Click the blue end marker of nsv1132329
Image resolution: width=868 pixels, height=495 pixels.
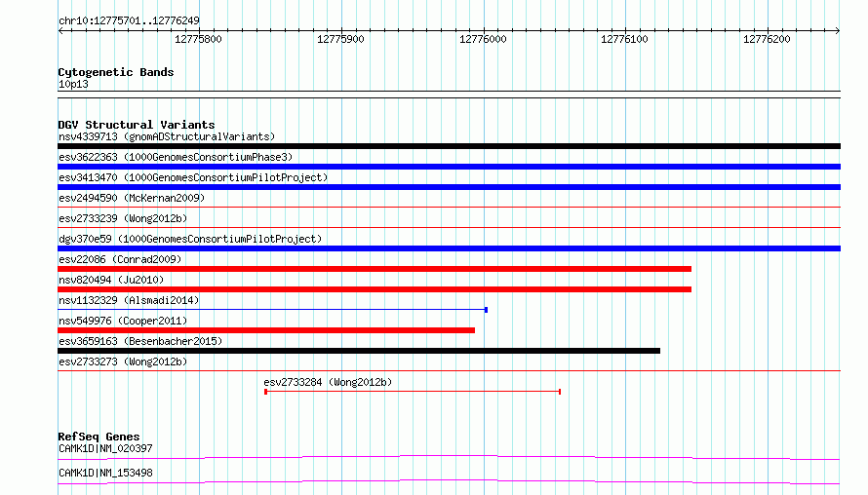[x=486, y=310]
